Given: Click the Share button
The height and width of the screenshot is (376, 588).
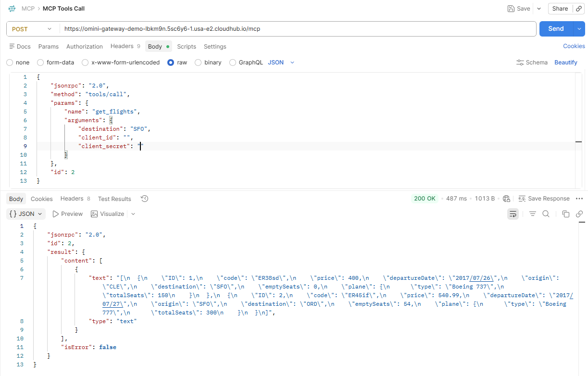Looking at the screenshot, I should click(560, 9).
